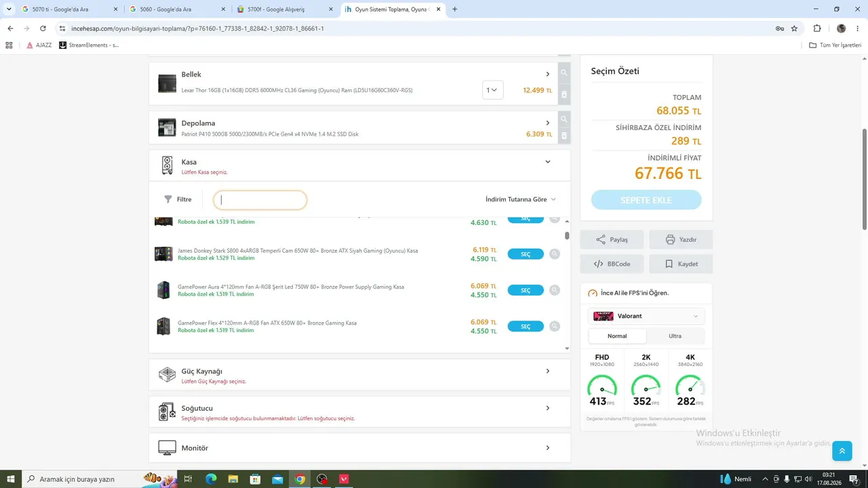The image size is (868, 488).
Task: Open the password manager key icon
Action: click(x=780, y=28)
